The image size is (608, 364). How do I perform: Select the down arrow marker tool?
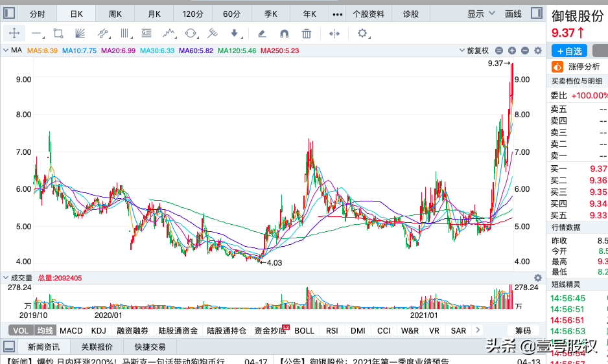tap(235, 33)
